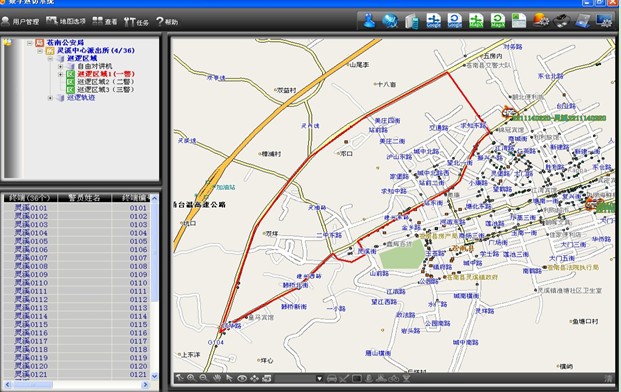
Task: Click the blue globe toolbar icon
Action: [x=390, y=21]
